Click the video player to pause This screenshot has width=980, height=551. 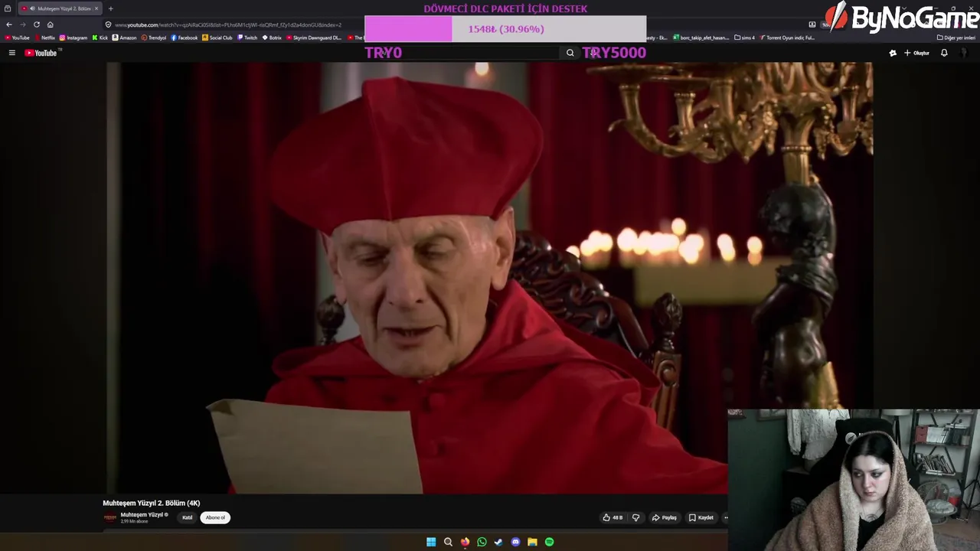(490, 278)
